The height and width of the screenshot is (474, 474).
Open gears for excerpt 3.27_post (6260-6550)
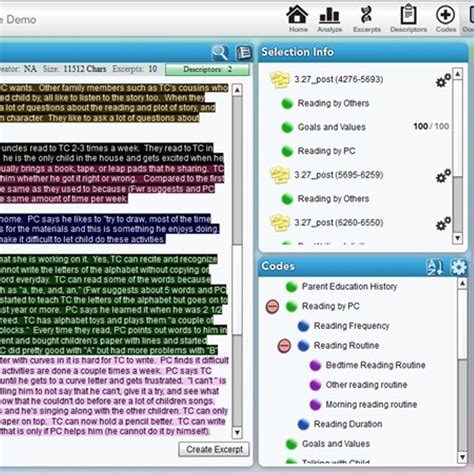point(443,224)
